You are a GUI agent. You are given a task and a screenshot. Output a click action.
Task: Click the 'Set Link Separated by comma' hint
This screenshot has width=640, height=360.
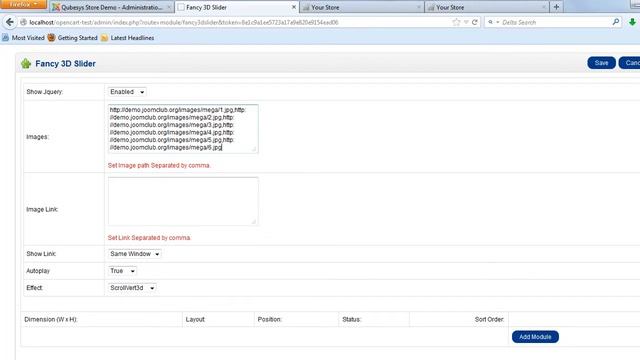[149, 238]
